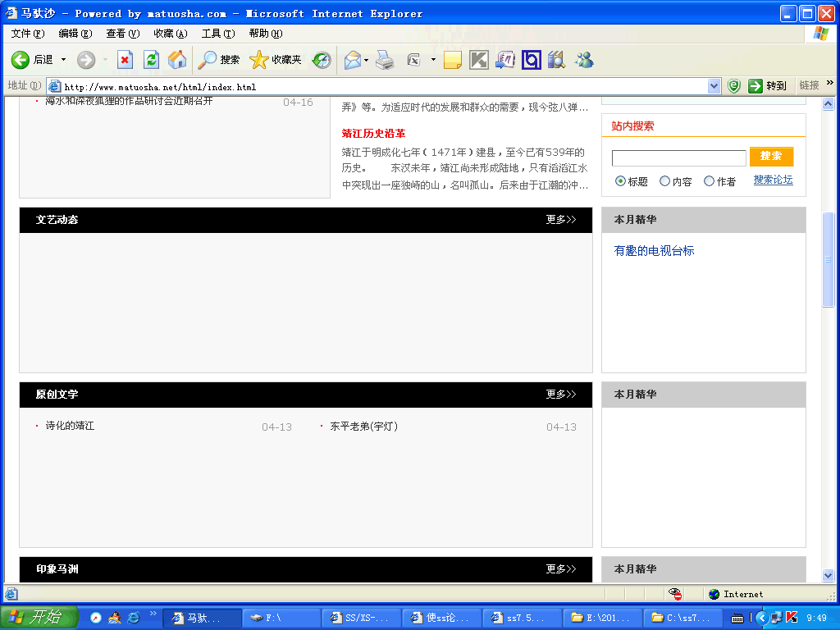Click the purple notebook toolbar icon
The width and height of the screenshot is (840, 630).
click(505, 60)
